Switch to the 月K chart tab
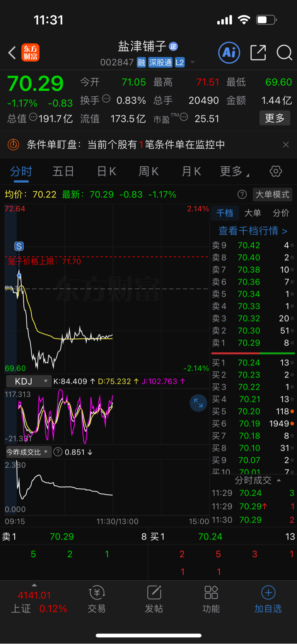 coord(191,171)
